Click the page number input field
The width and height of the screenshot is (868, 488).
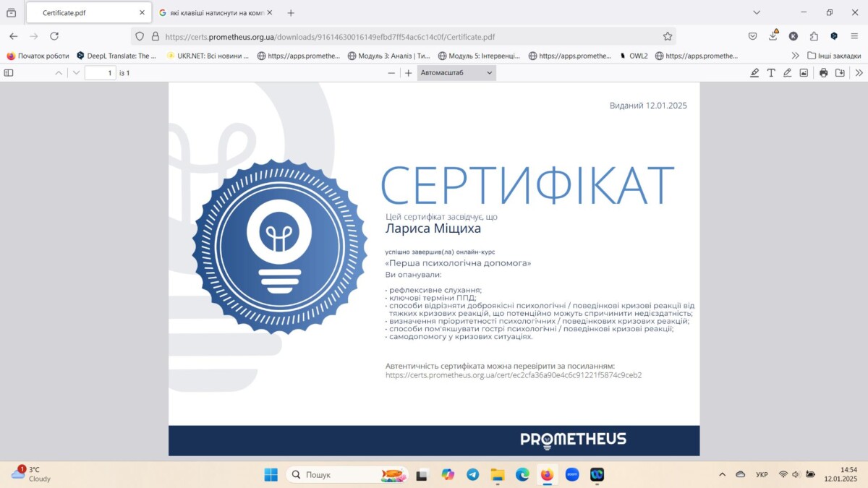(x=100, y=73)
